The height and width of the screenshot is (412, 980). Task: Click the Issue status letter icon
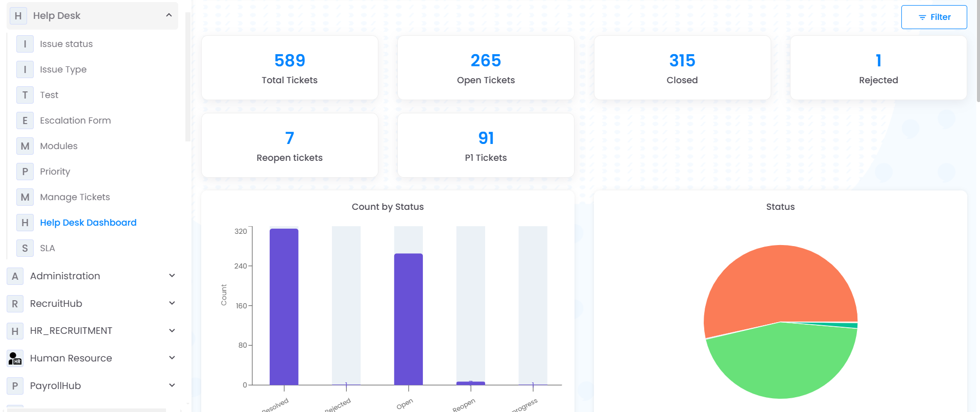click(25, 44)
